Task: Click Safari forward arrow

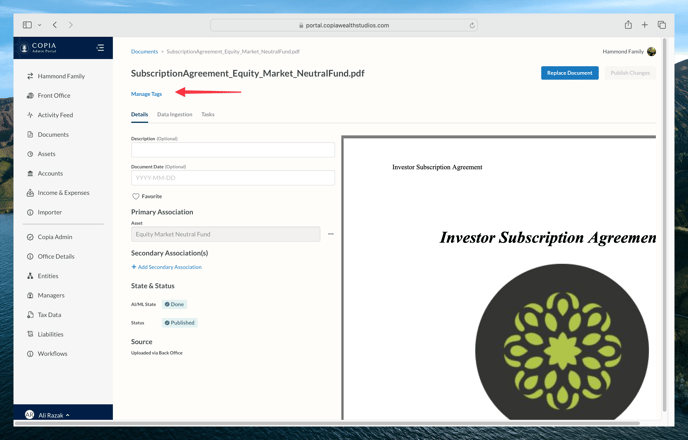Action: (71, 25)
